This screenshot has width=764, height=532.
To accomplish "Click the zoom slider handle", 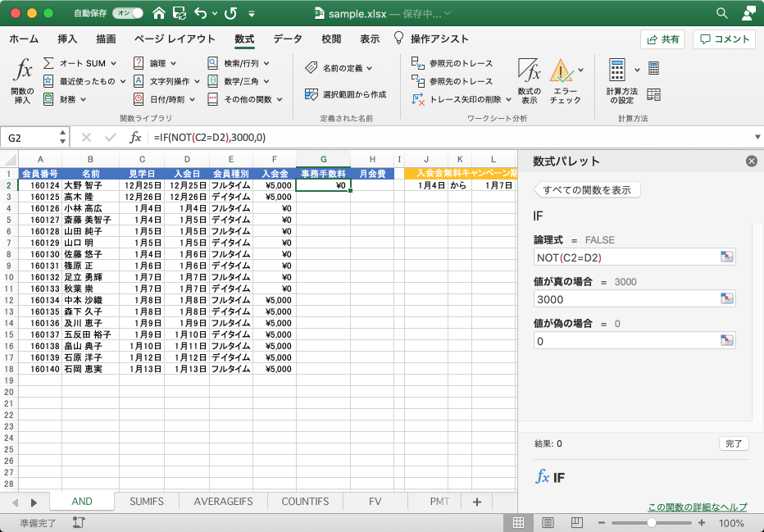I will click(652, 523).
